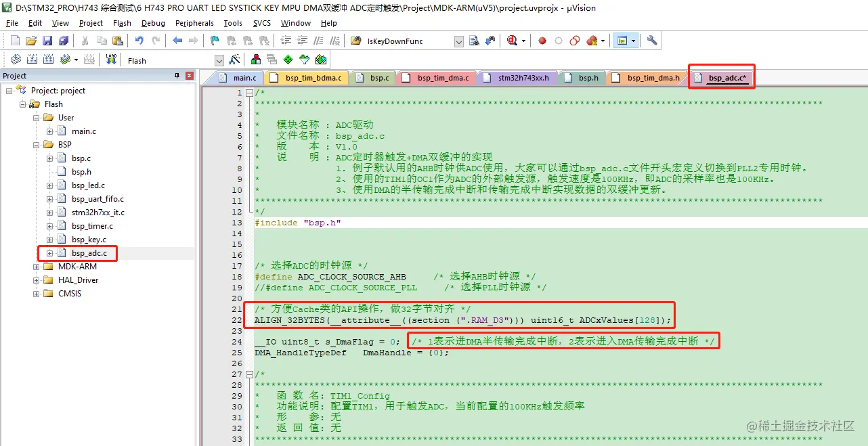Pin the Project panel with pushpin
This screenshot has width=868, height=446.
pyautogui.click(x=177, y=76)
